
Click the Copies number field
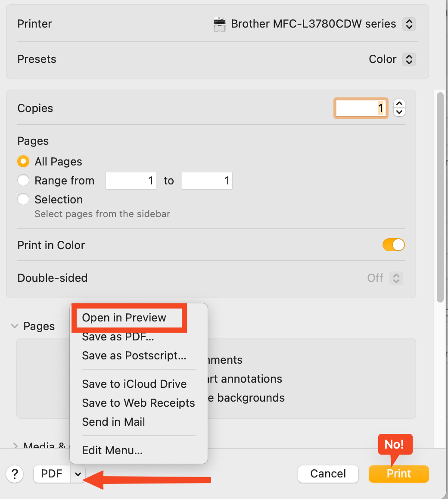[x=361, y=108]
